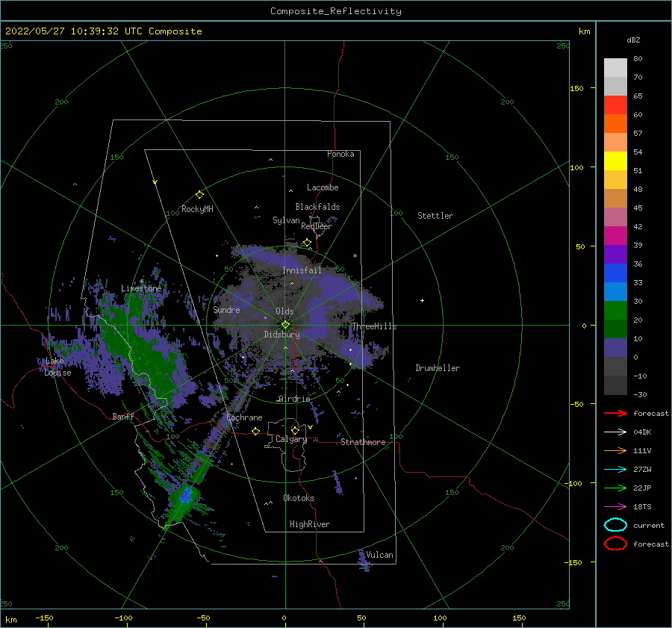Screen dimensions: 672x628
Task: Select the red 60-65 dBZ swatch
Action: click(x=615, y=105)
